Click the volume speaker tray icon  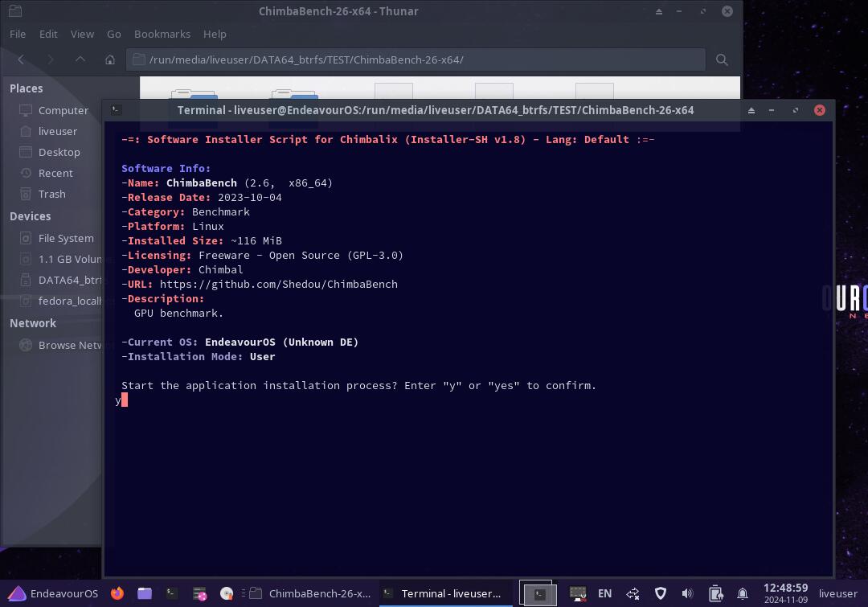tap(687, 593)
